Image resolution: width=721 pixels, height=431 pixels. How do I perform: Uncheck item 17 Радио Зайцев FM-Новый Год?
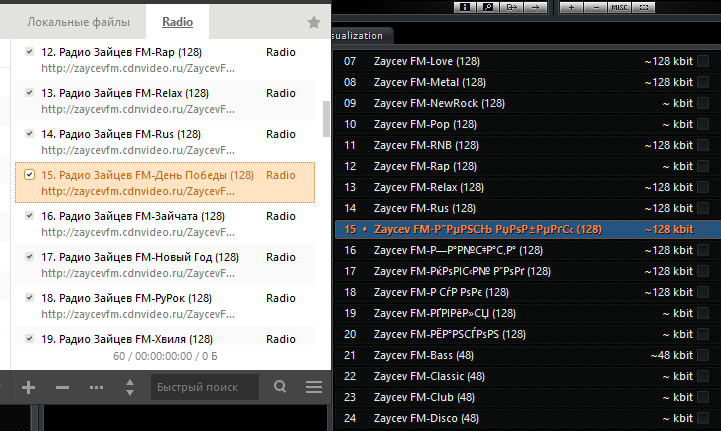29,256
